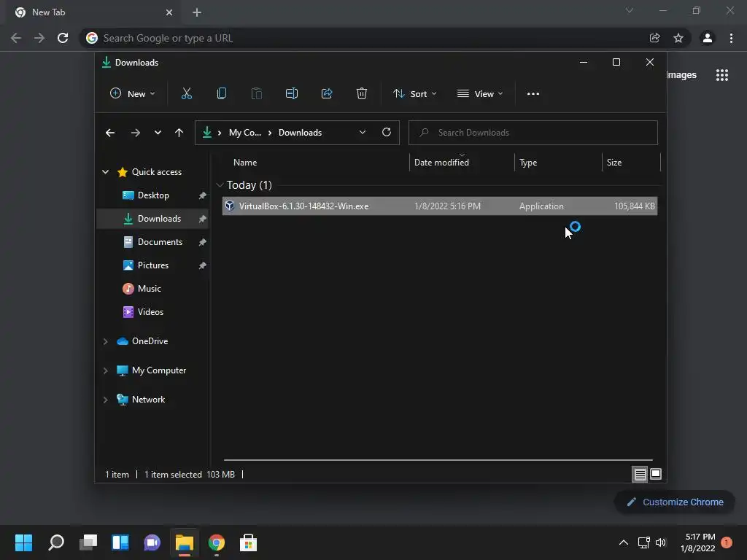747x560 pixels.
Task: Click Chrome share this page icon
Action: tap(655, 38)
